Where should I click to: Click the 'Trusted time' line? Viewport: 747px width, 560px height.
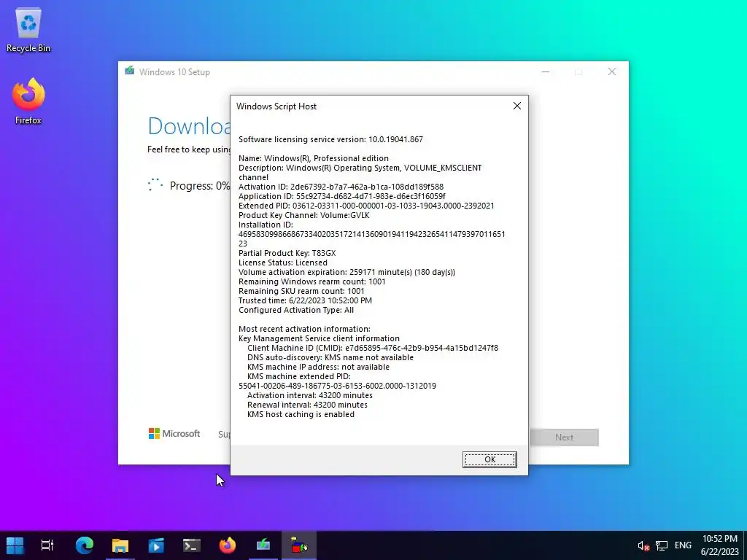coord(305,300)
